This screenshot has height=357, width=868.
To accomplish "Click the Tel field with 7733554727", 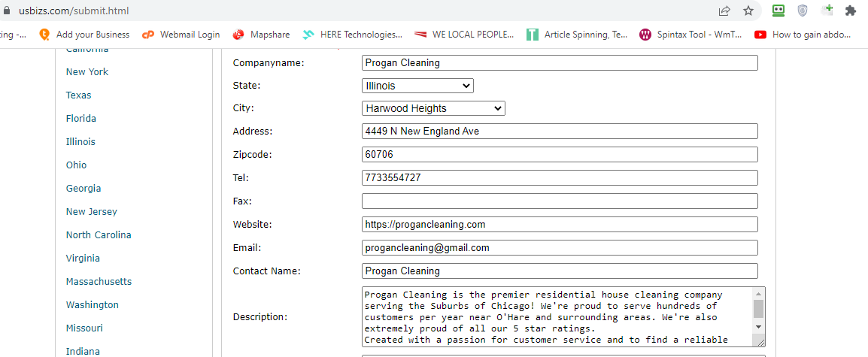I will pos(560,177).
